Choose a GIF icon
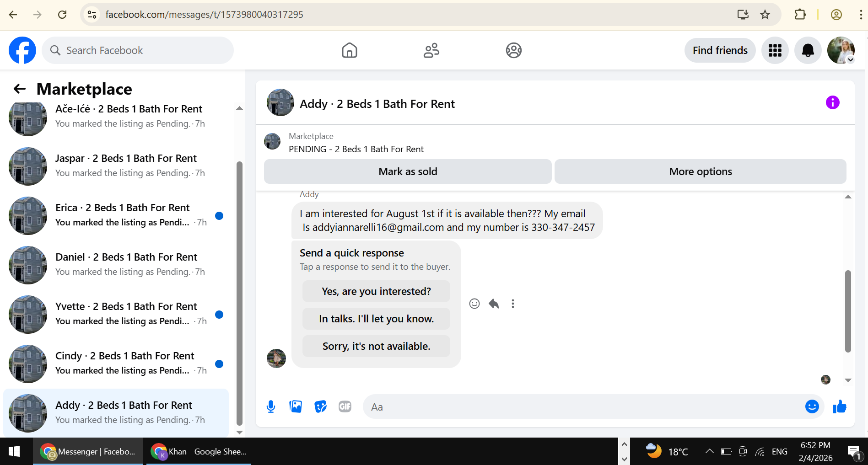Viewport: 868px width, 465px height. (345, 406)
